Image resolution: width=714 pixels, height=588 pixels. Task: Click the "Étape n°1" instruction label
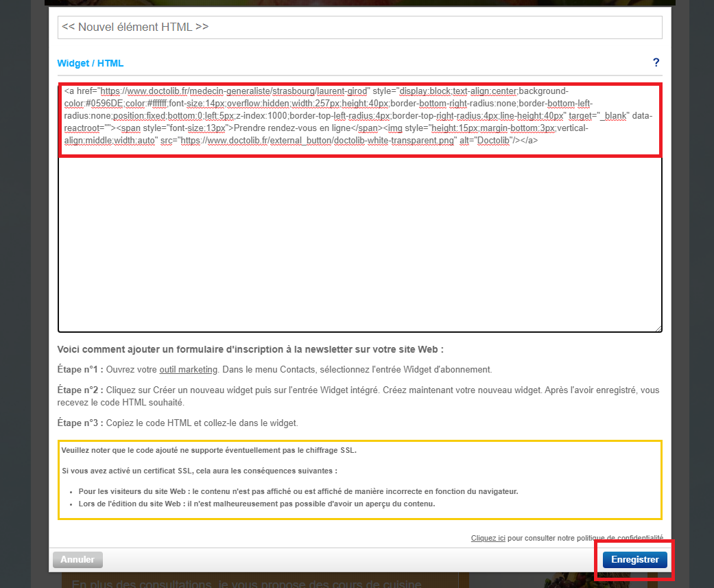(x=80, y=369)
